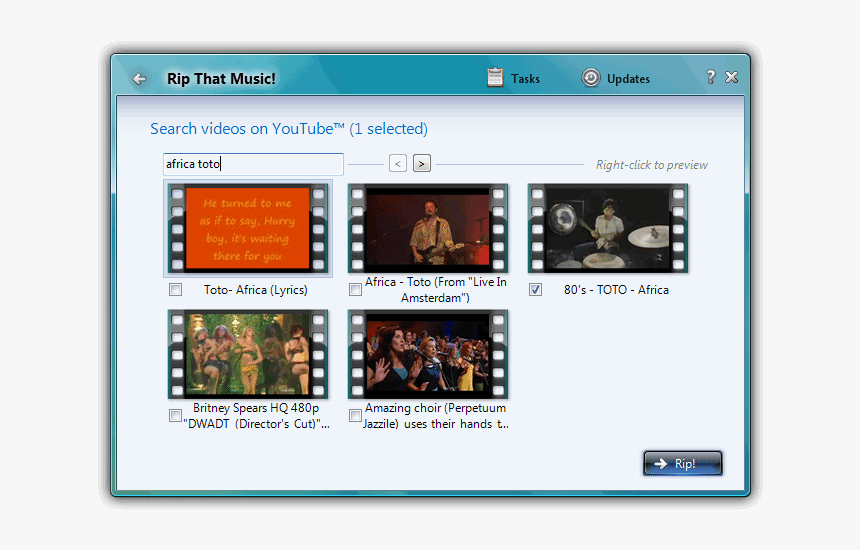
Task: Select the 80's TOTO drummer video thumbnail
Action: pyautogui.click(x=608, y=228)
